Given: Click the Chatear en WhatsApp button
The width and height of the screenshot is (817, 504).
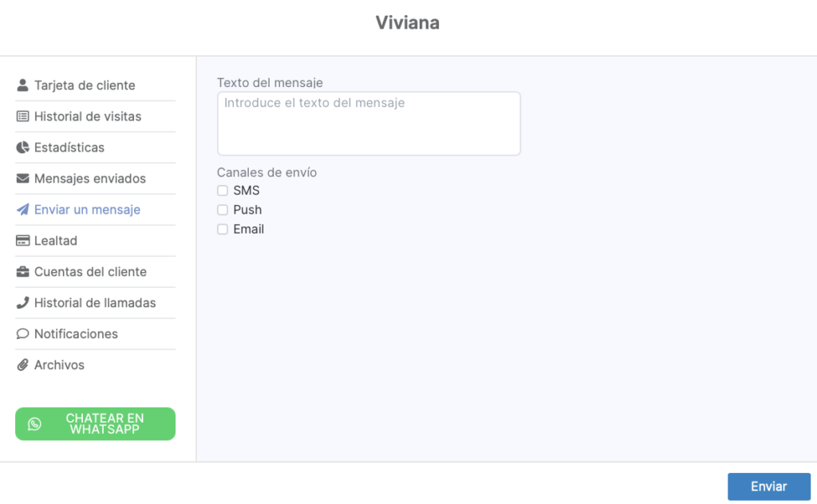Looking at the screenshot, I should pyautogui.click(x=95, y=423).
